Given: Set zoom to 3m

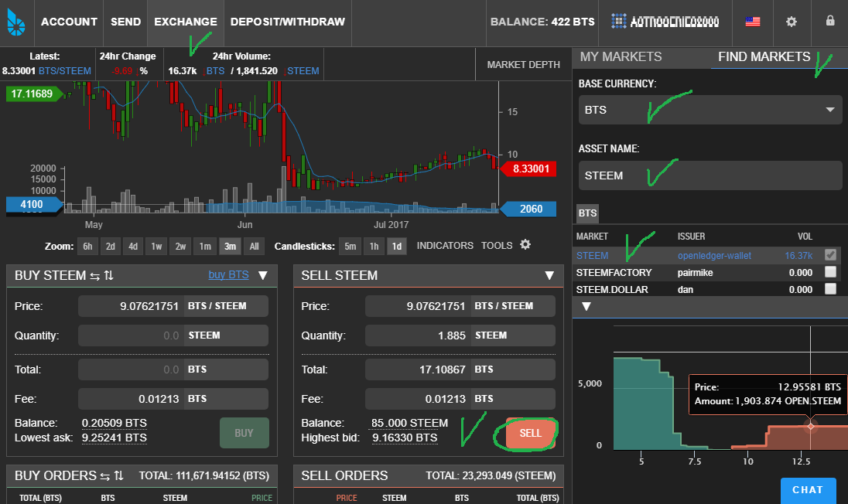Looking at the screenshot, I should [x=230, y=247].
